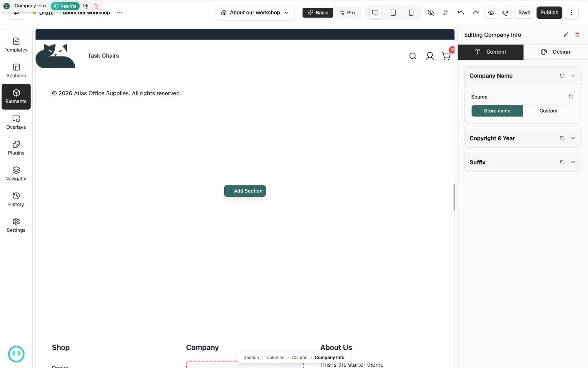Viewport: 588px width, 368px height.
Task: Switch to the Content tab
Action: point(490,52)
